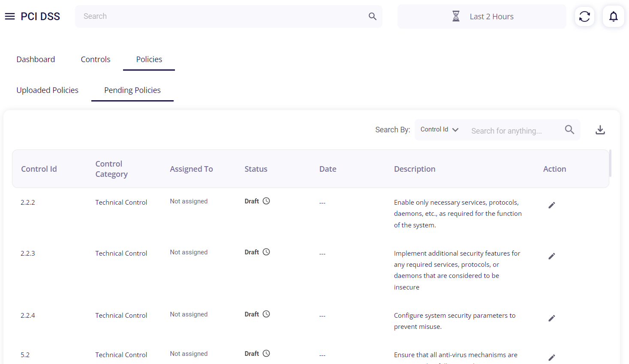This screenshot has width=629, height=364.
Task: Click Technical Control in row 2.2.2
Action: click(x=121, y=203)
